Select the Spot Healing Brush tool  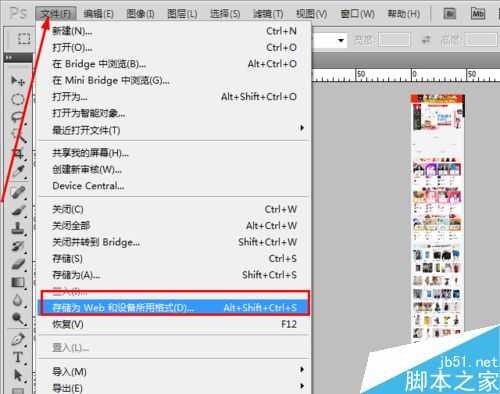click(18, 192)
